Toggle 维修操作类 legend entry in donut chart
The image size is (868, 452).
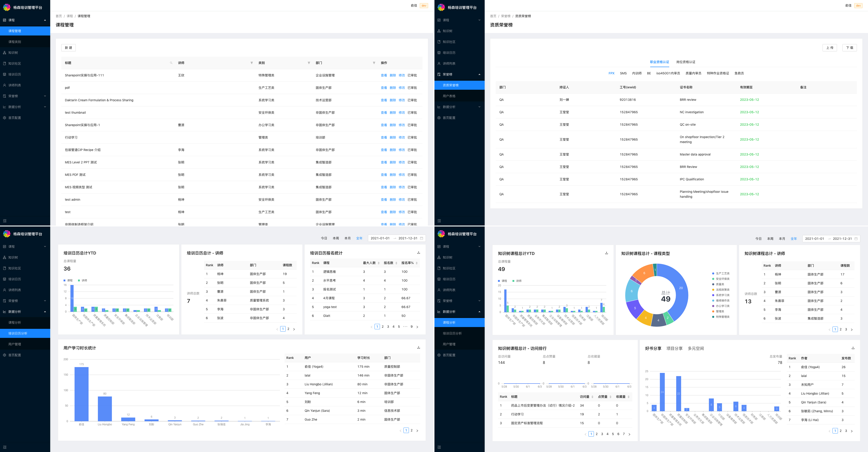tap(721, 300)
